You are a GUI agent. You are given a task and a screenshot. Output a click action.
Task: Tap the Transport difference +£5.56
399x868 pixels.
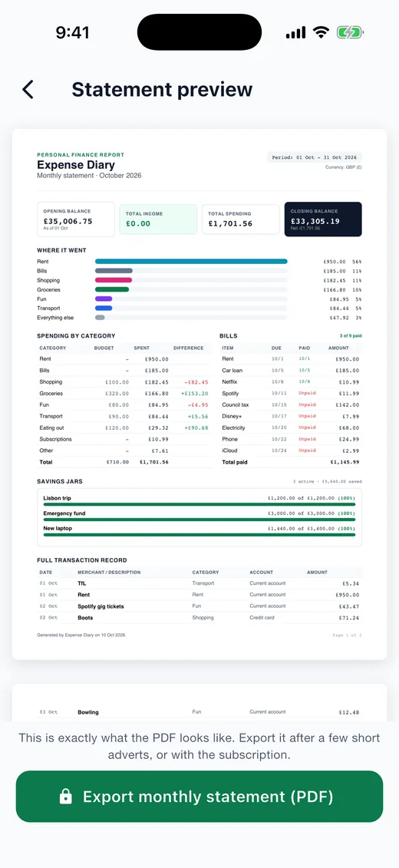click(197, 416)
